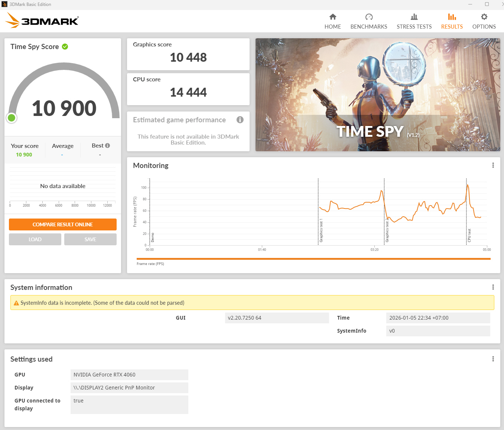Screen dimensions: 504x430
Task: Click the Estimated game performance info icon
Action: pos(240,120)
